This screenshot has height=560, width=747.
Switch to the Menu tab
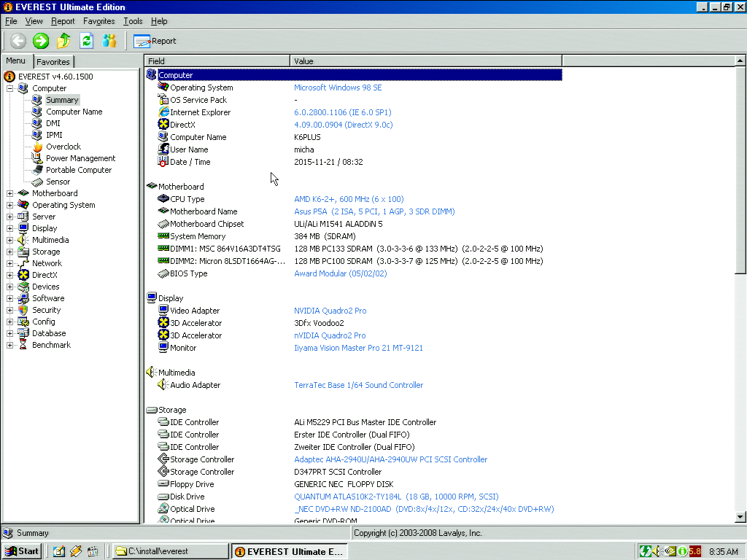pos(16,61)
